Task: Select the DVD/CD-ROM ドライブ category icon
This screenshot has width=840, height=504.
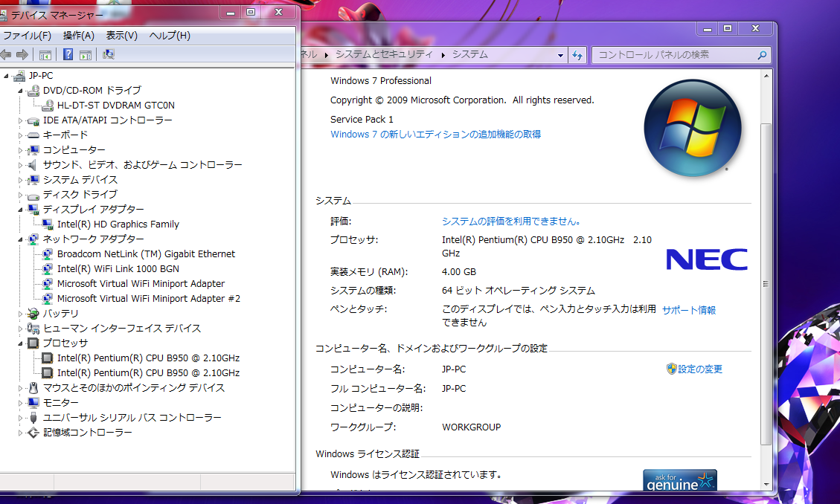Action: (33, 91)
